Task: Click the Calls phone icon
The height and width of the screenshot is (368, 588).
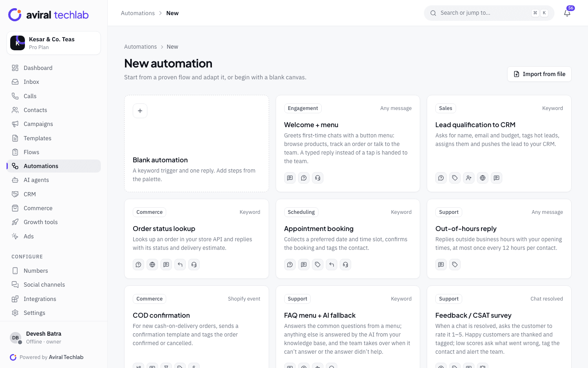Action: [x=15, y=96]
